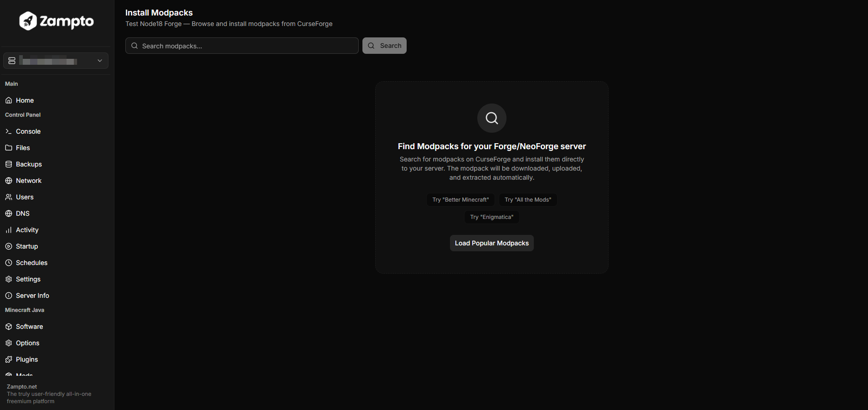Expand the server selector chevron
The width and height of the screenshot is (868, 410).
coord(100,61)
